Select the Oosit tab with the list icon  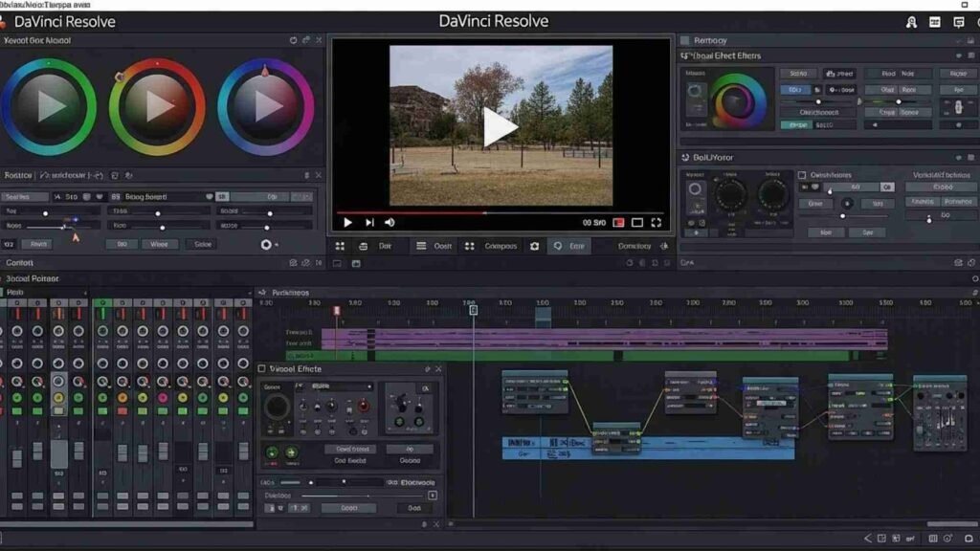point(434,246)
